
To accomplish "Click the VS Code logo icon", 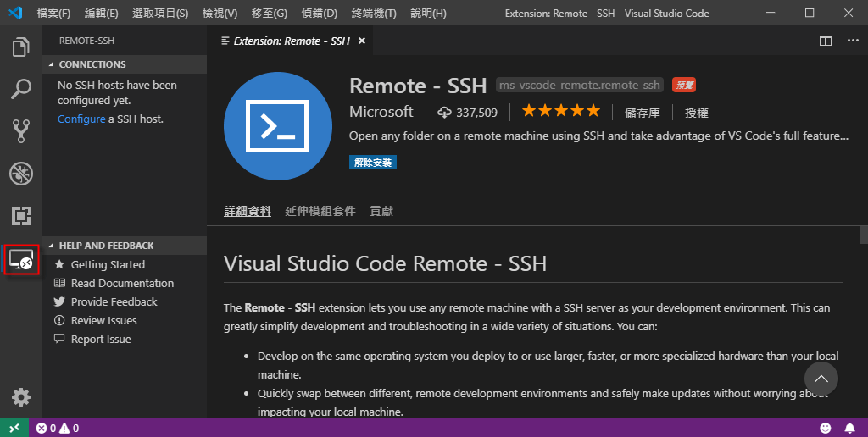I will [x=15, y=13].
